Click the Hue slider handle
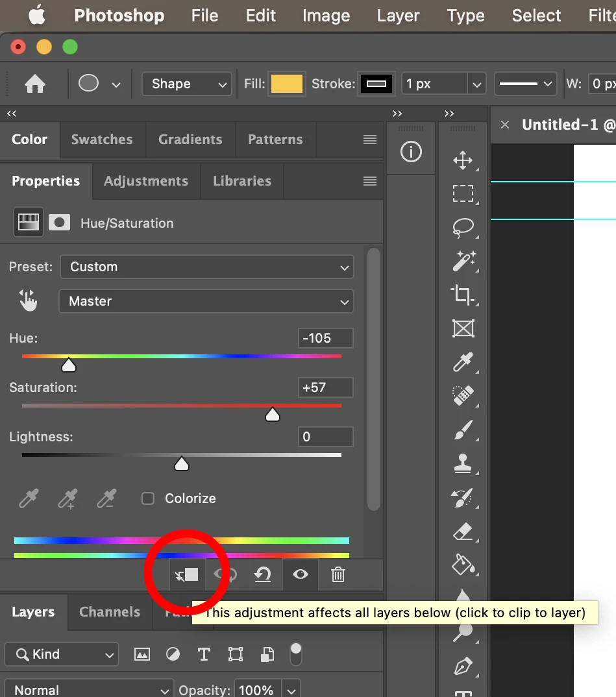 tap(68, 365)
